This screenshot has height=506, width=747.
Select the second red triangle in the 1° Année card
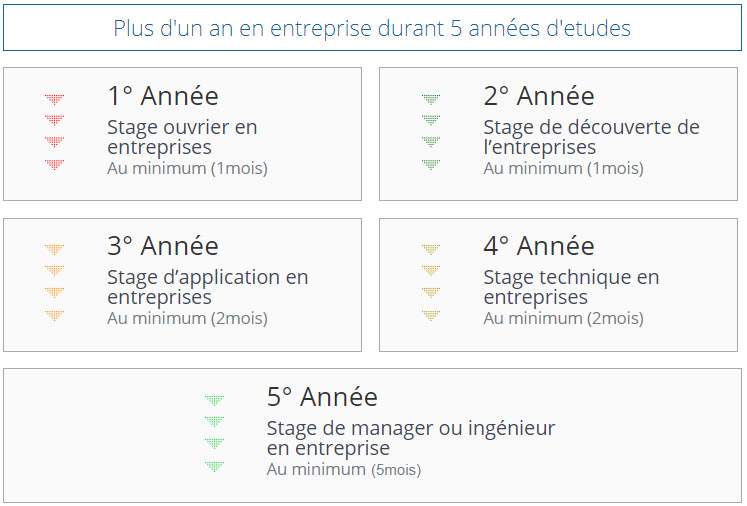coord(54,120)
